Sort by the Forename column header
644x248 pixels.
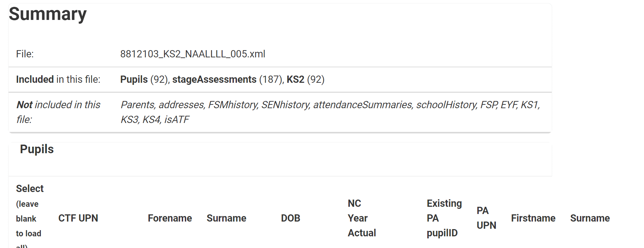169,218
